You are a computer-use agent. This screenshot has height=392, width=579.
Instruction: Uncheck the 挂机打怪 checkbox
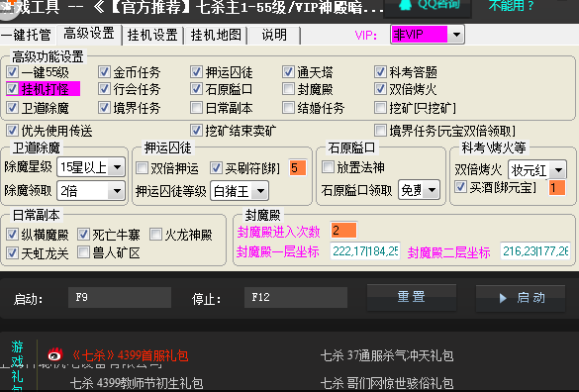[12, 89]
